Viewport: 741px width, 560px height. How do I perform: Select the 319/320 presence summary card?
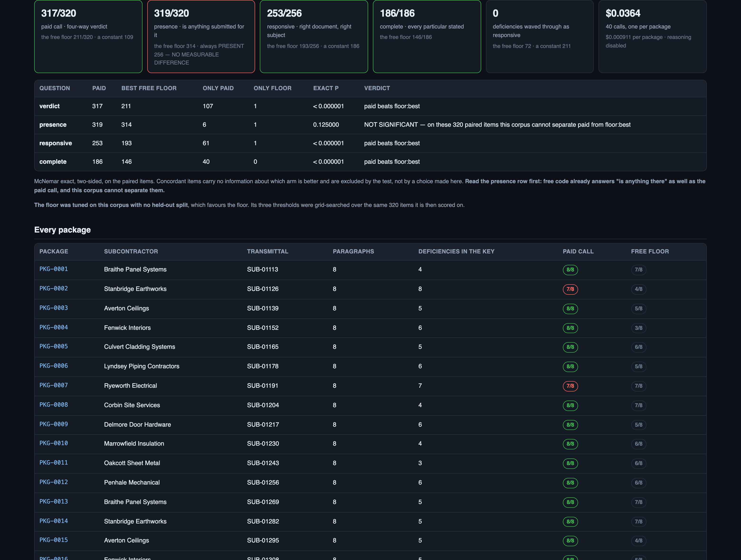click(201, 36)
